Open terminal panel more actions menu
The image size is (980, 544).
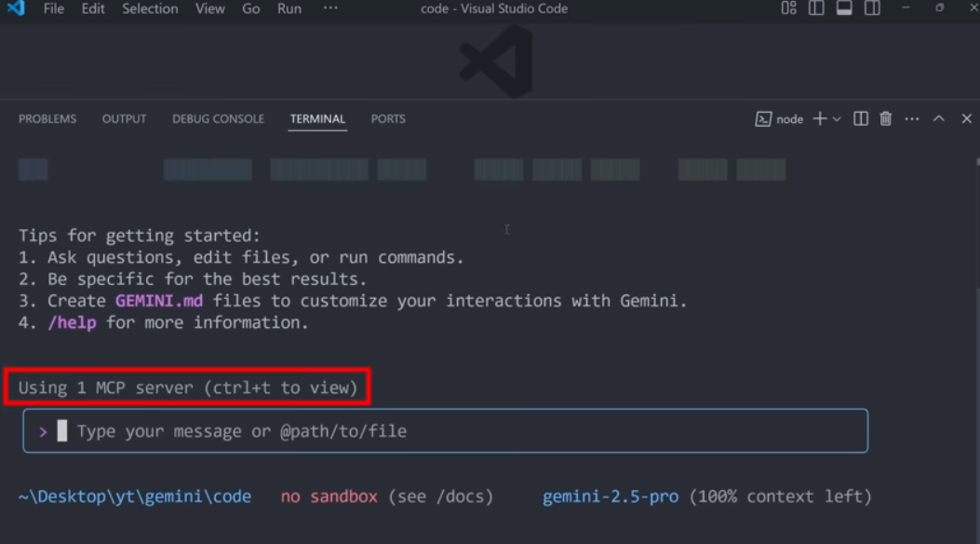(912, 119)
